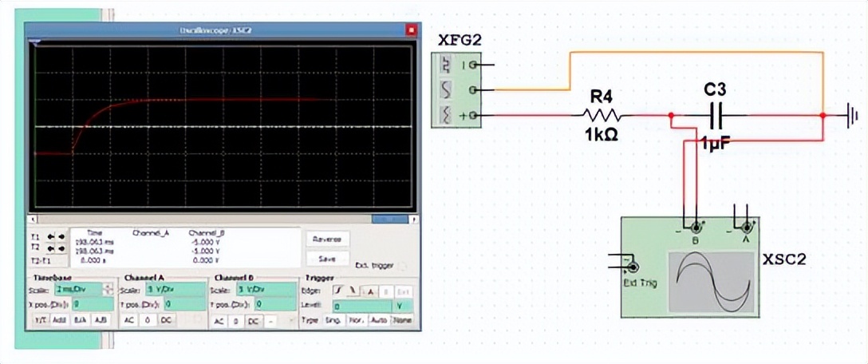868x364 pixels.
Task: Close the Oscilloscope-XSC2 window
Action: [x=411, y=30]
